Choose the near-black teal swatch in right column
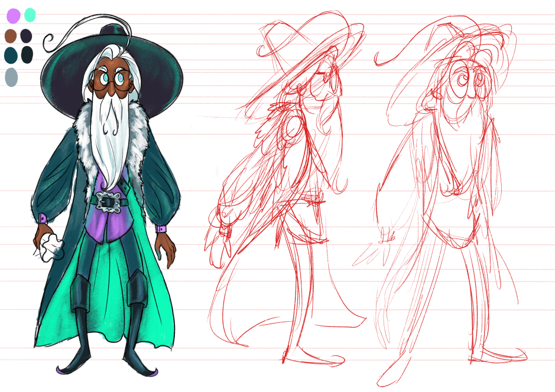 27,55
